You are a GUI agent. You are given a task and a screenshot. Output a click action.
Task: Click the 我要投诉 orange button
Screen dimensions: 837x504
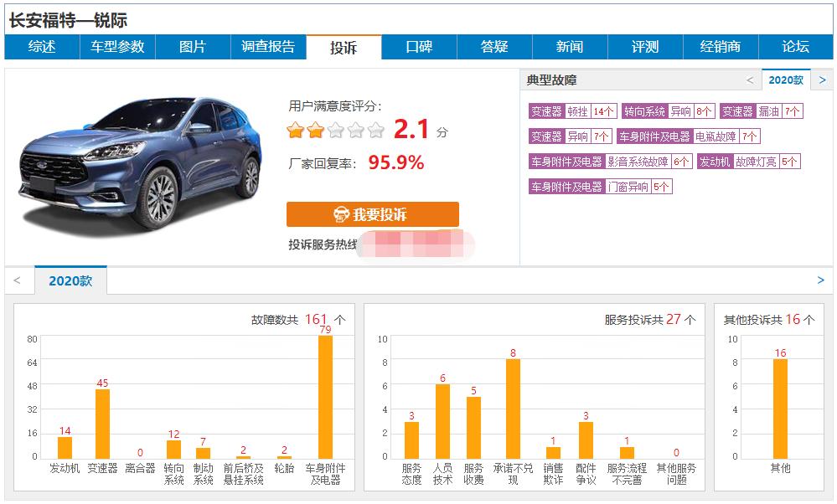click(373, 214)
